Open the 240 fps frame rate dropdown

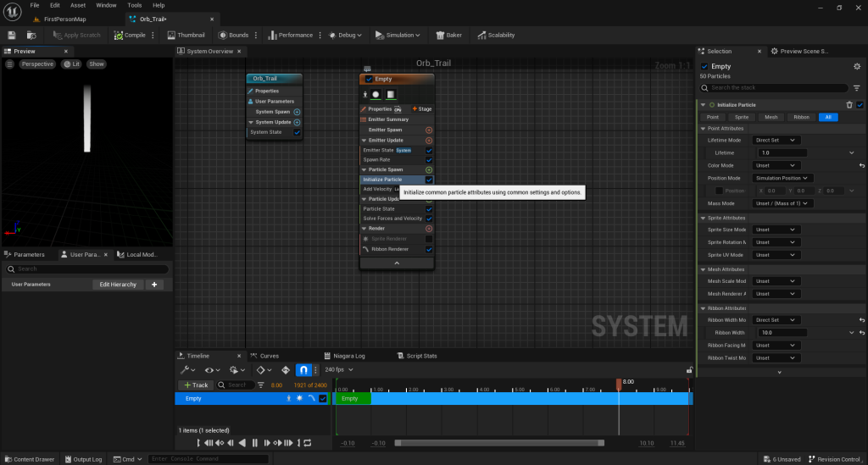pos(338,370)
